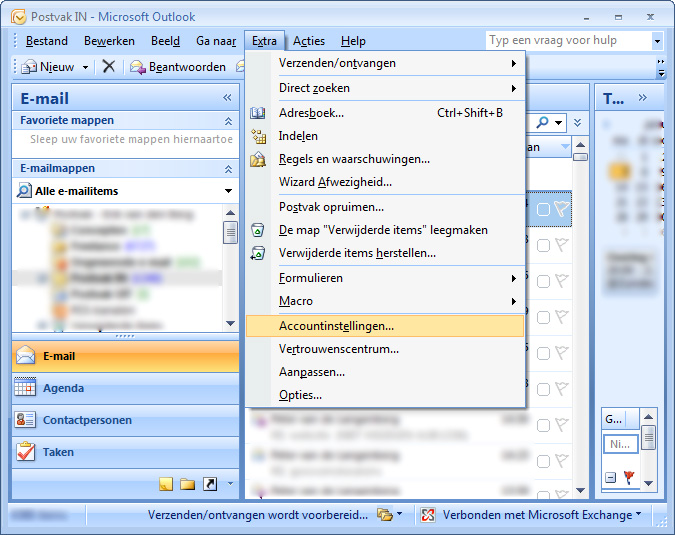Collapse the Favoriete mappen section
Viewport: 675px width, 535px height.
coord(228,121)
